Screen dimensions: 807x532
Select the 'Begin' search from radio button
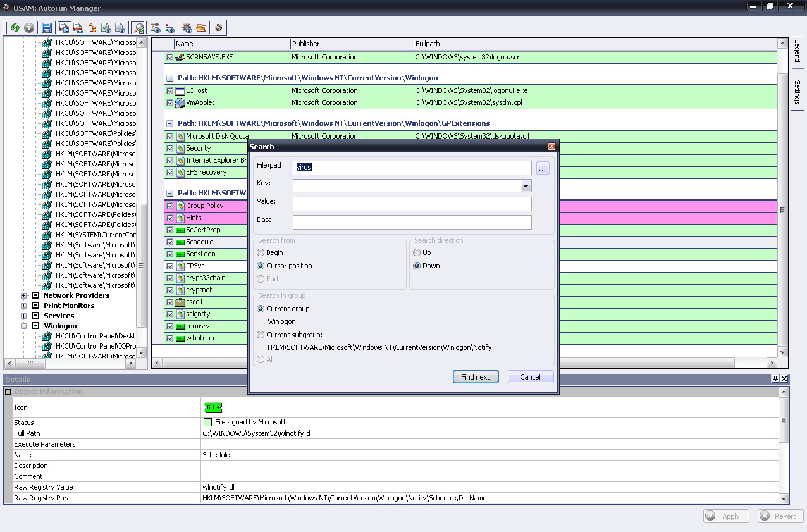[x=261, y=252]
